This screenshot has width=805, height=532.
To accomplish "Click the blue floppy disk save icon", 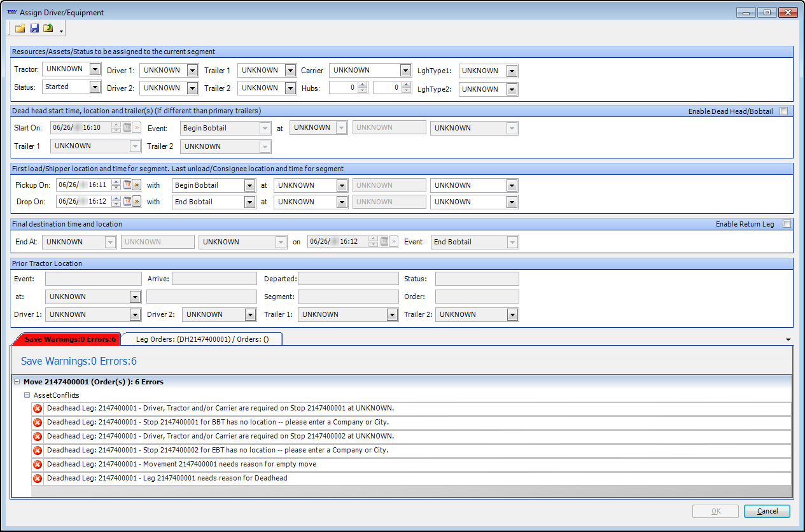I will (x=34, y=28).
